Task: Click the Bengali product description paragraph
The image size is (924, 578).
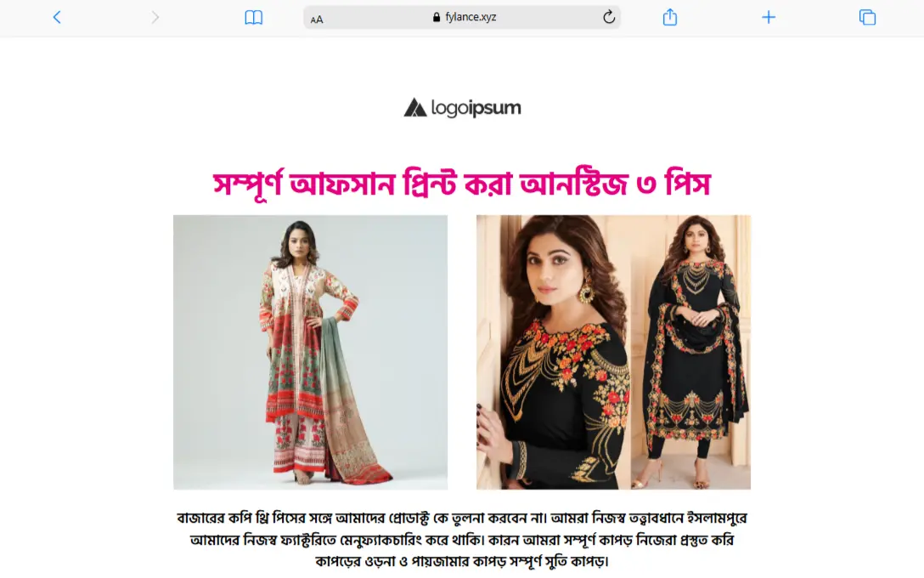Action: coord(462,539)
